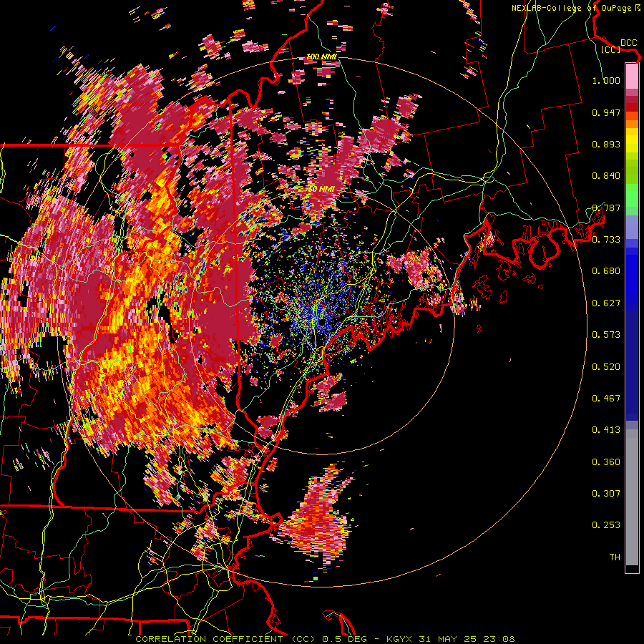Click the 1.000 scale value
Image resolution: width=644 pixels, height=644 pixels.
click(x=606, y=80)
